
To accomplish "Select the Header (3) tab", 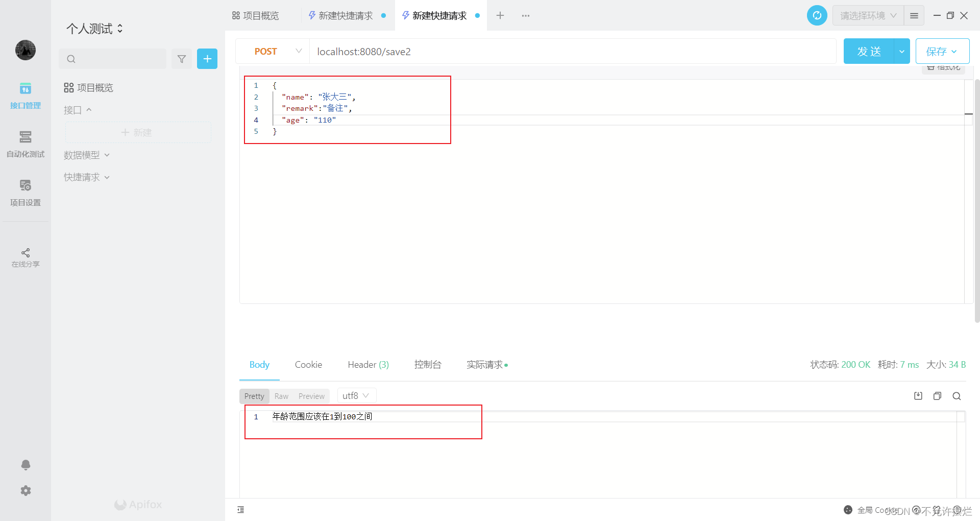I will (x=368, y=365).
